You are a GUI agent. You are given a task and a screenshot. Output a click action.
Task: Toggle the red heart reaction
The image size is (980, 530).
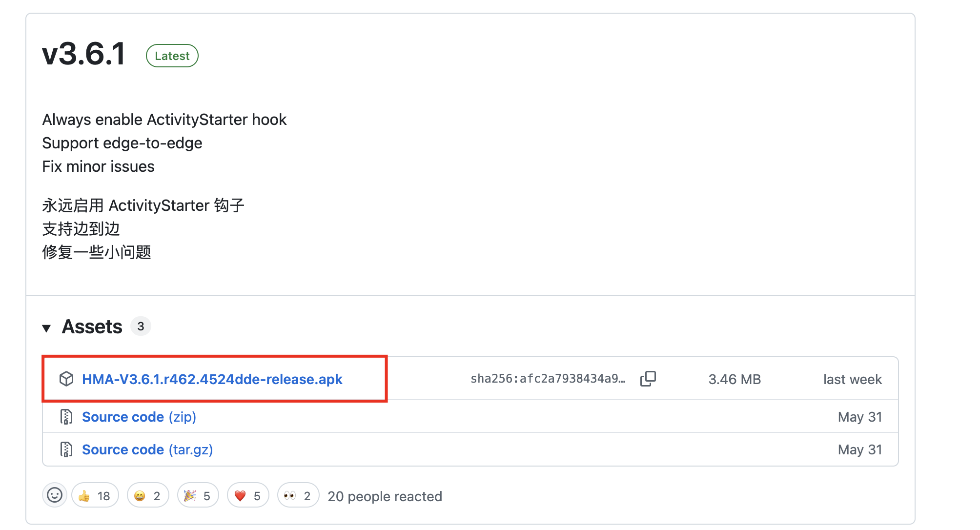[x=248, y=496]
